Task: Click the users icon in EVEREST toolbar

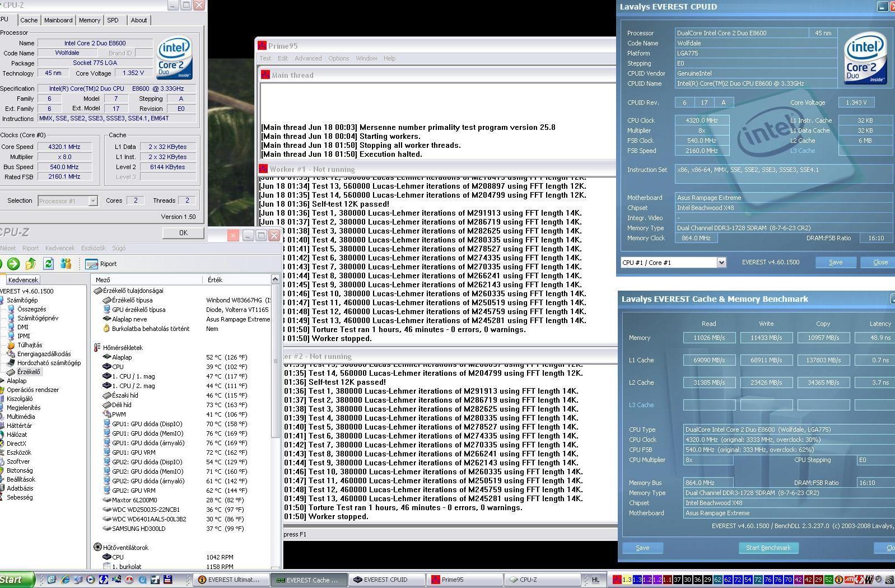Action: 66,264
